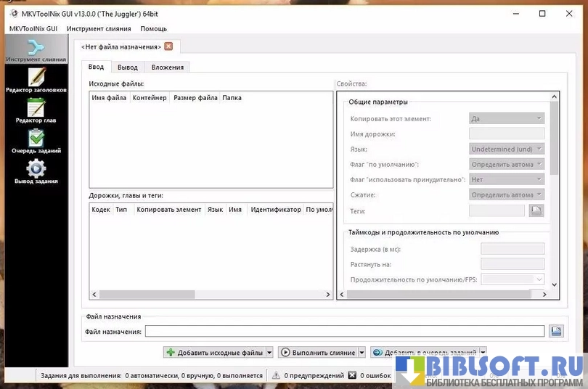This screenshot has width=588, height=389.
Task: Click Выполнить слияние button
Action: click(317, 353)
